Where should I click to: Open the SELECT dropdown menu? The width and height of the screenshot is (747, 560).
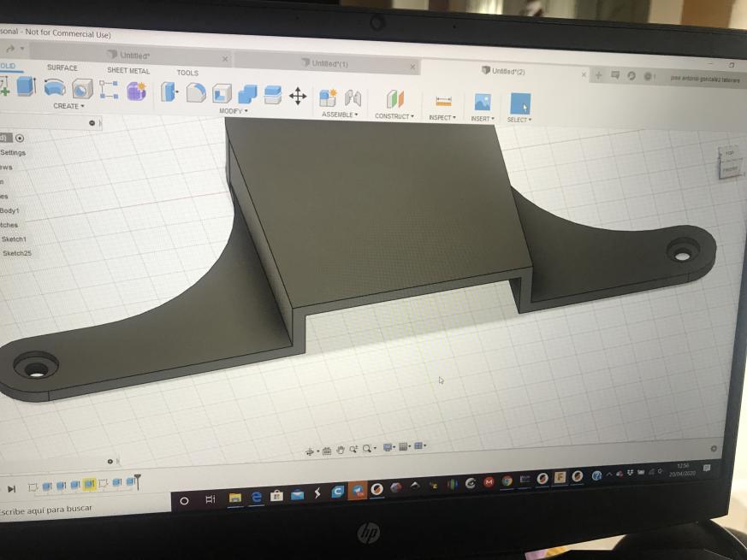[x=519, y=120]
